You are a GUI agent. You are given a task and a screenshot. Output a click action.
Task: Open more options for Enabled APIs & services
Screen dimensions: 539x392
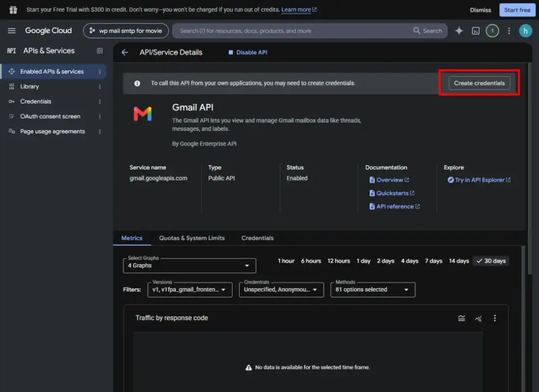(x=100, y=72)
